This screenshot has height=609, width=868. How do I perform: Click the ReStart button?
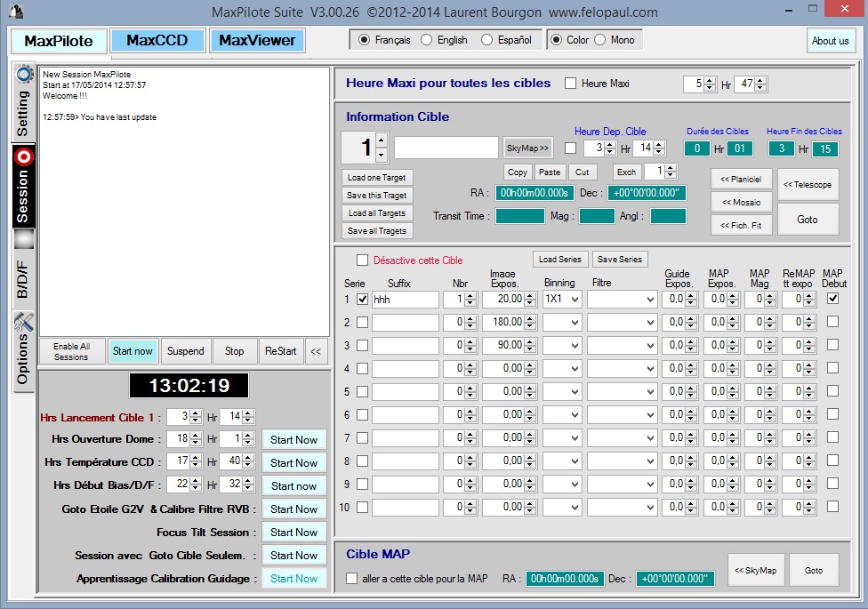pos(281,351)
